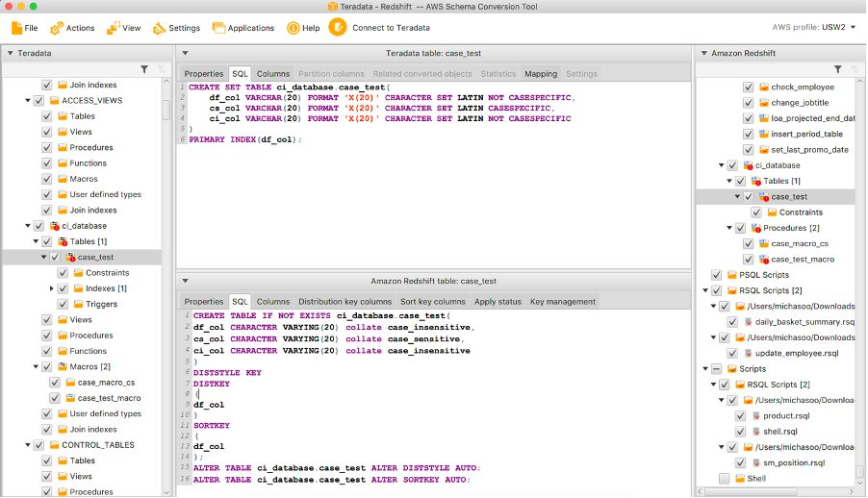Click the product.rsql file icon

point(756,416)
